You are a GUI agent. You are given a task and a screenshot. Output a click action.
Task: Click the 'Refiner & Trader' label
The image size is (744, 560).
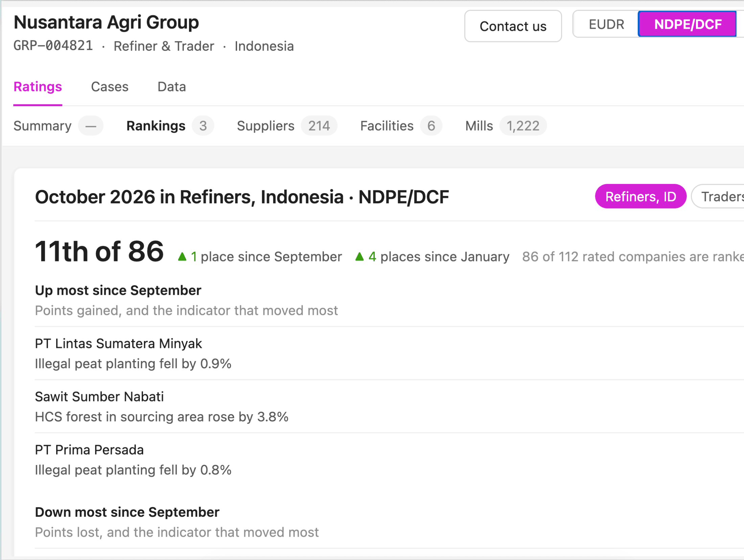[164, 46]
